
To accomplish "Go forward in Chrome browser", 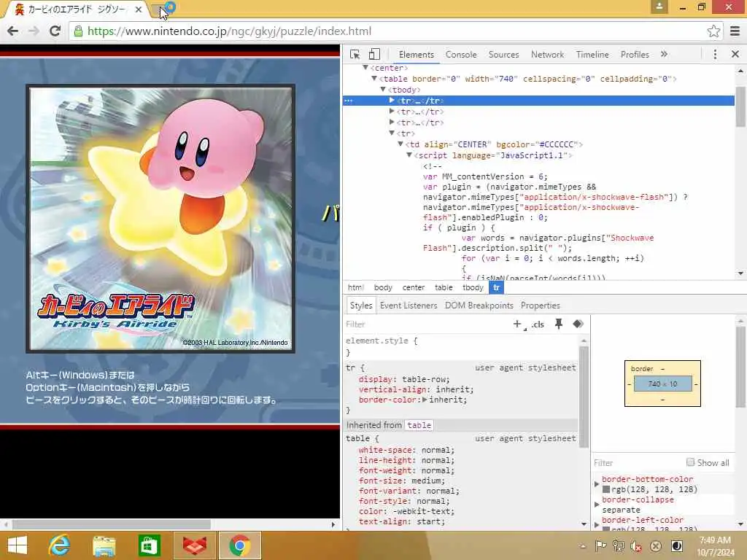I will 34,31.
